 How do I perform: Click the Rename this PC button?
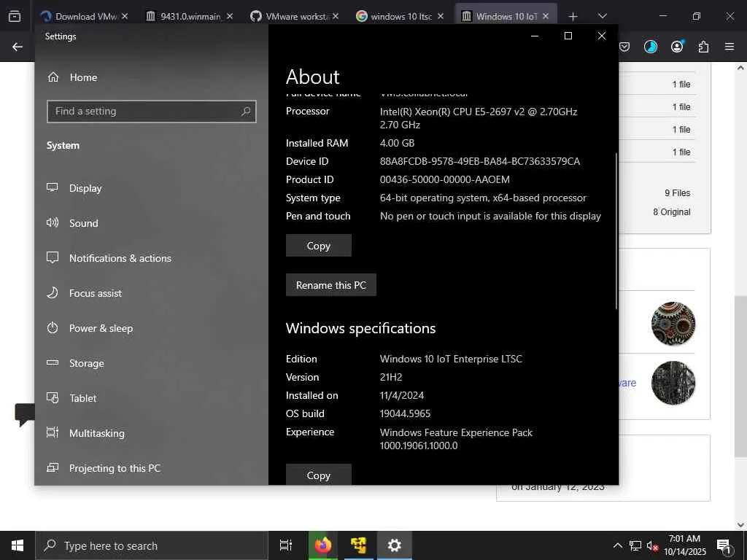pyautogui.click(x=330, y=285)
